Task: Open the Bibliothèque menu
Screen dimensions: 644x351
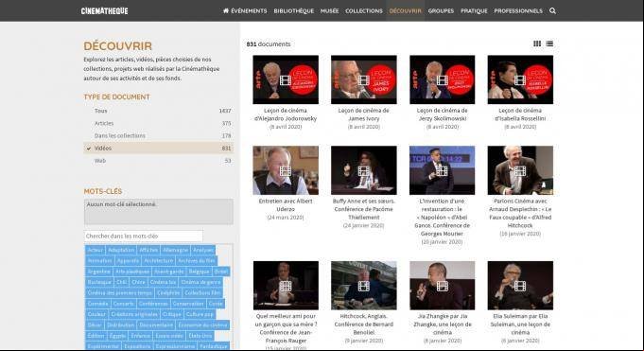Action: point(294,11)
